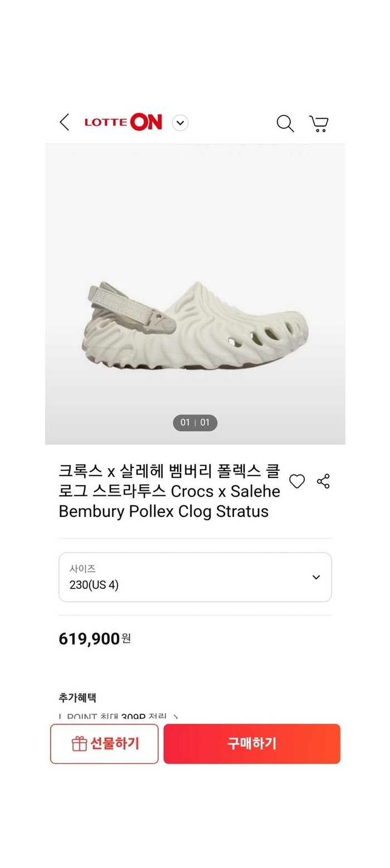Click the 사이즈 label

(x=82, y=569)
